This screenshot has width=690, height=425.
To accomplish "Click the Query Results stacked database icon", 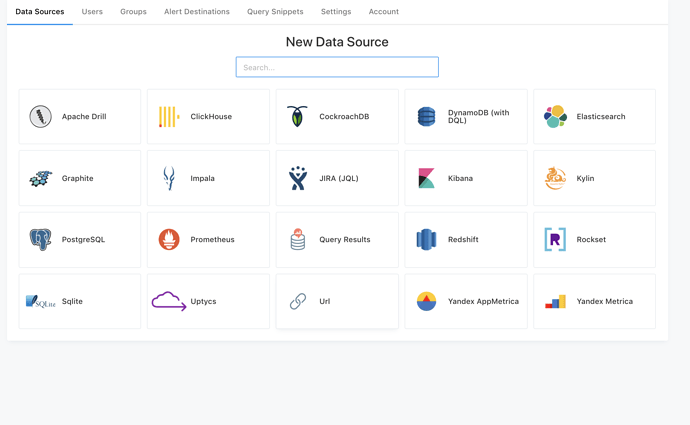I will coord(298,240).
